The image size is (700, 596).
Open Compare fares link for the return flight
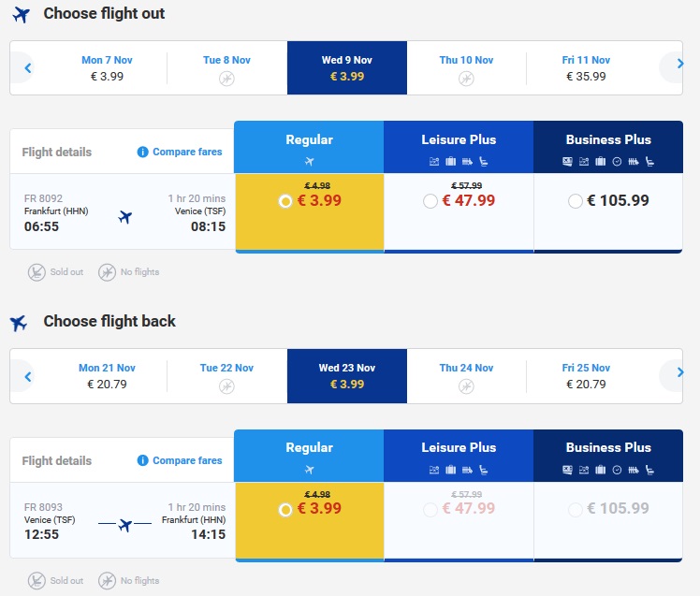(x=187, y=460)
